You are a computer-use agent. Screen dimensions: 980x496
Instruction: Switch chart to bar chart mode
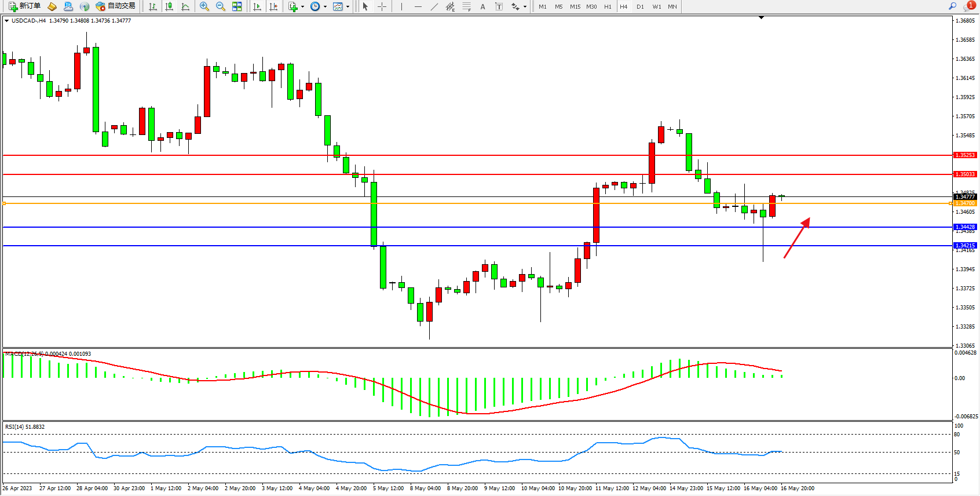coord(153,6)
